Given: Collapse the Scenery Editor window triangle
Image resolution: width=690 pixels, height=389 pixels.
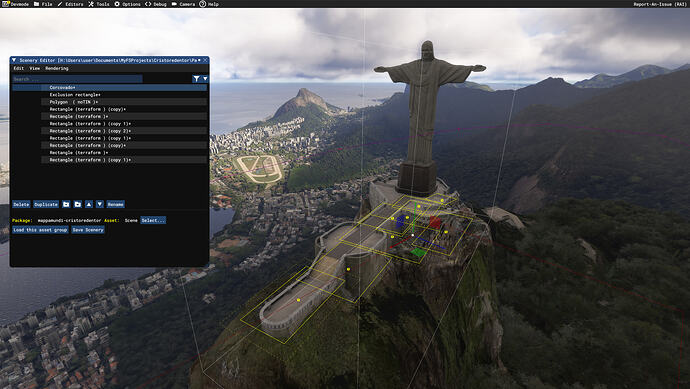Looking at the screenshot, I should click(x=14, y=60).
